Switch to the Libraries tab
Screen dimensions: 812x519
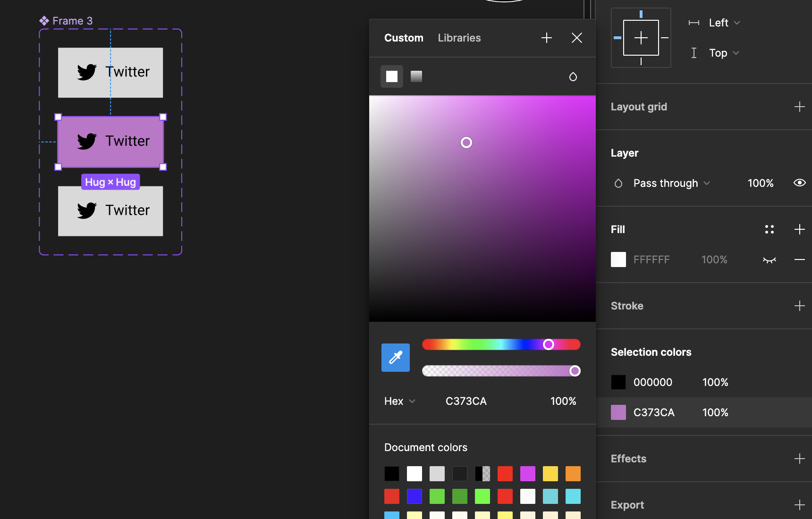click(x=459, y=38)
